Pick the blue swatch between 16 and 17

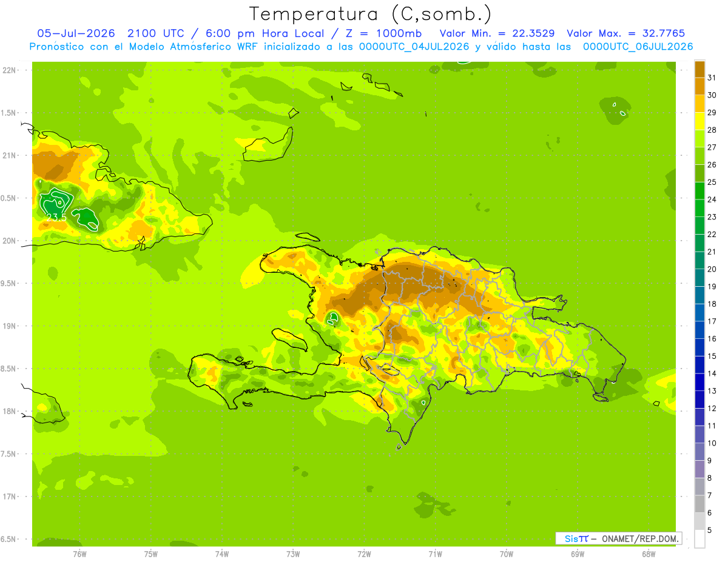click(x=699, y=330)
